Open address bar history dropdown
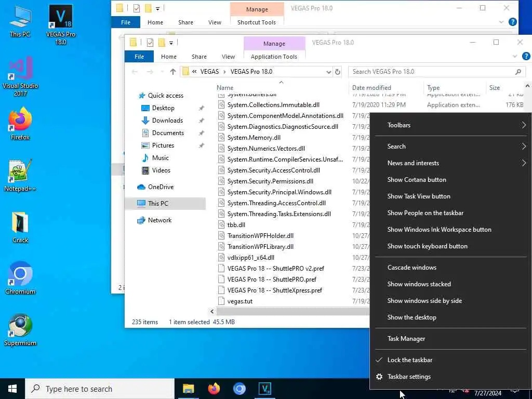The width and height of the screenshot is (532, 399). click(x=328, y=72)
